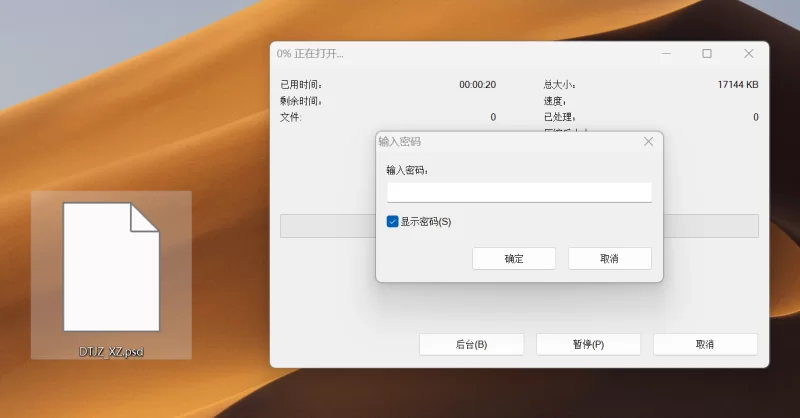This screenshot has width=800, height=418.
Task: Toggle the 显示密码(S) checkbox
Action: pyautogui.click(x=393, y=221)
